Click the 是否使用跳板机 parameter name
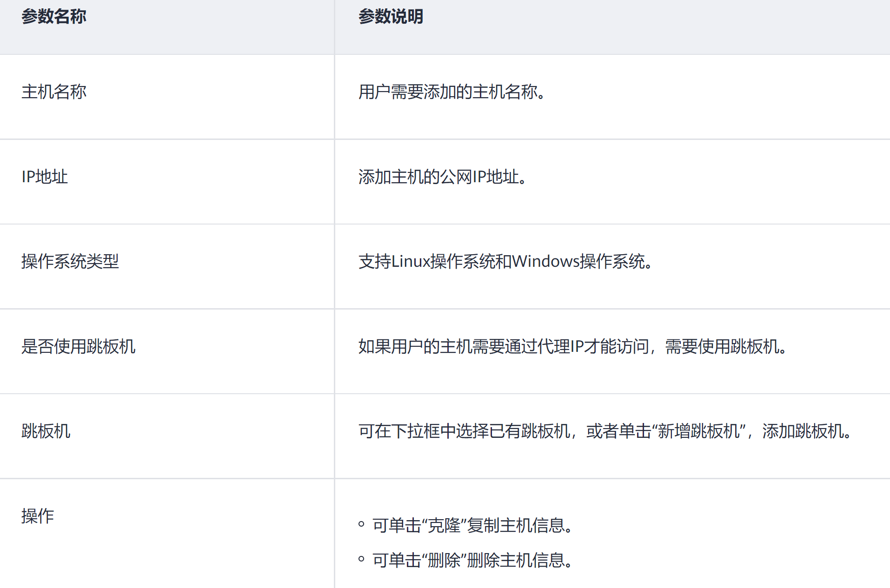The width and height of the screenshot is (890, 588). point(78,347)
